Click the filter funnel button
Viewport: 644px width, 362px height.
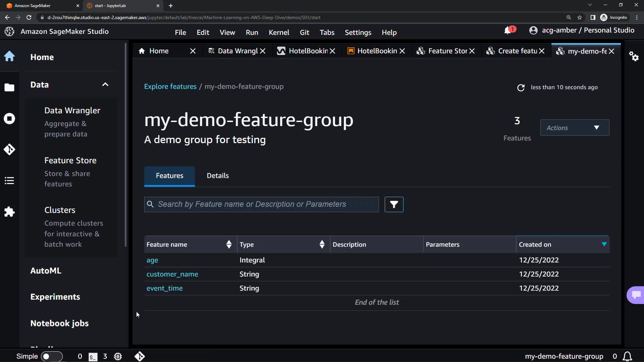(x=394, y=204)
